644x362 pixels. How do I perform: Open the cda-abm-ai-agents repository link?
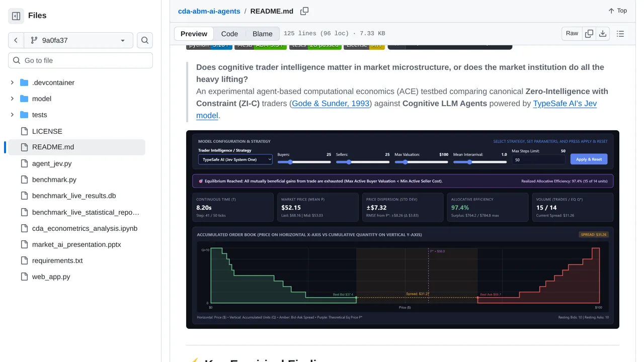(x=209, y=11)
